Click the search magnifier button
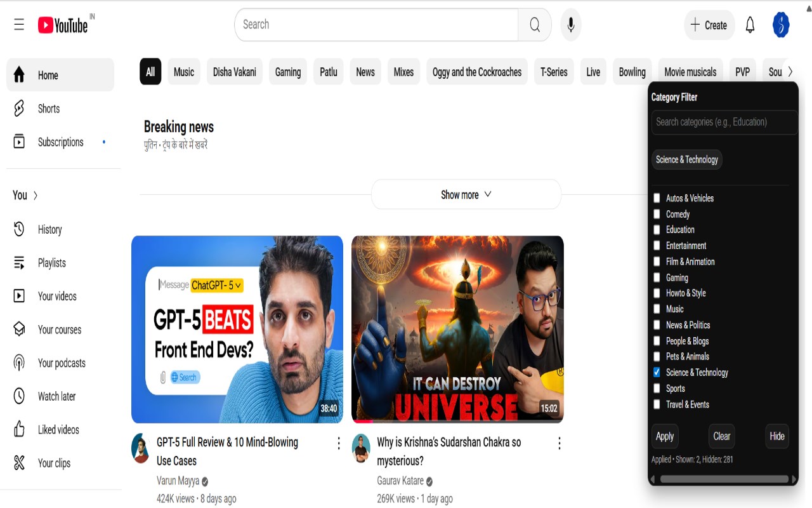The height and width of the screenshot is (508, 812). (535, 25)
